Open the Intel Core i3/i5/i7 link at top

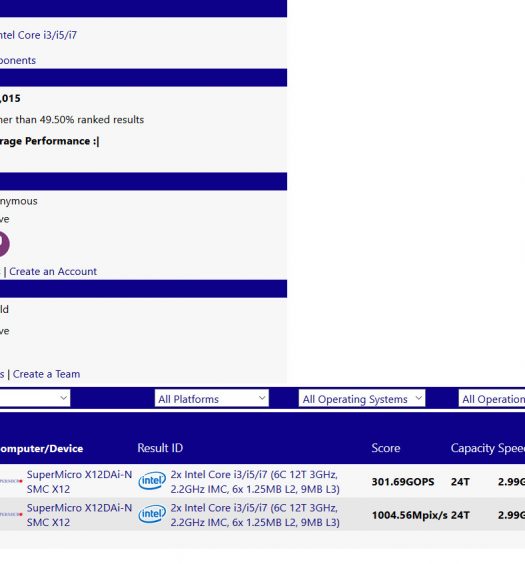[x=38, y=35]
